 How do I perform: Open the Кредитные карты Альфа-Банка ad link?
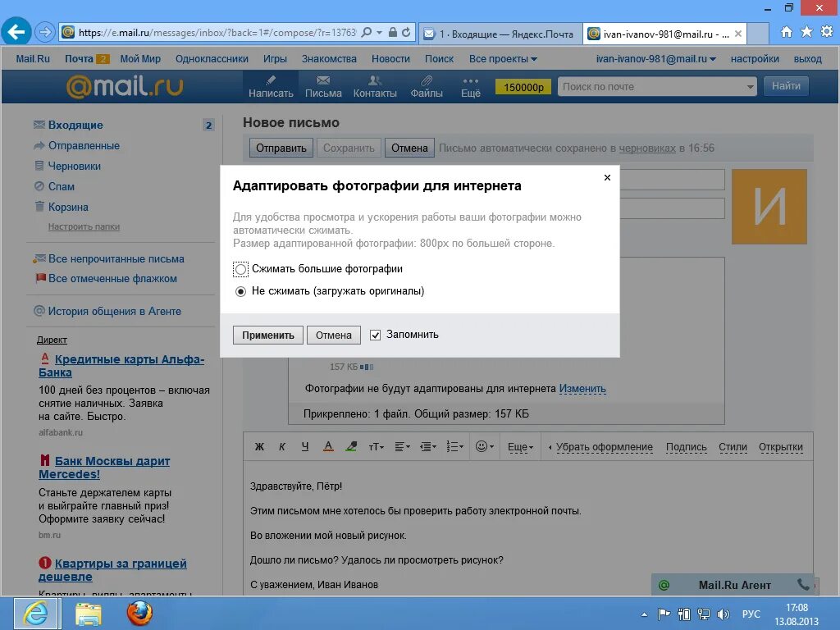click(x=121, y=366)
